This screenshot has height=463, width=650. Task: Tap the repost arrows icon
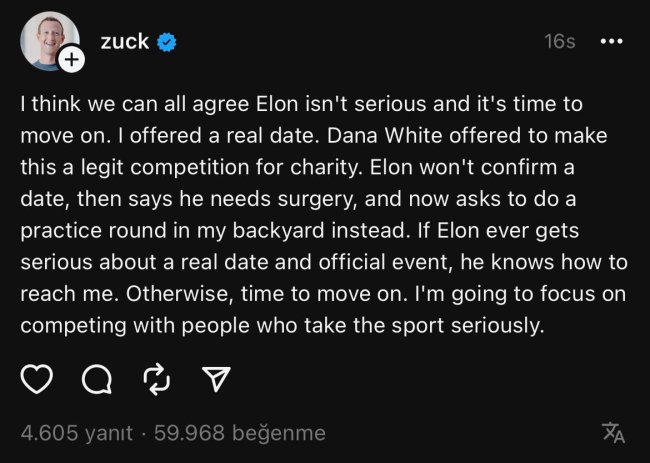point(156,378)
